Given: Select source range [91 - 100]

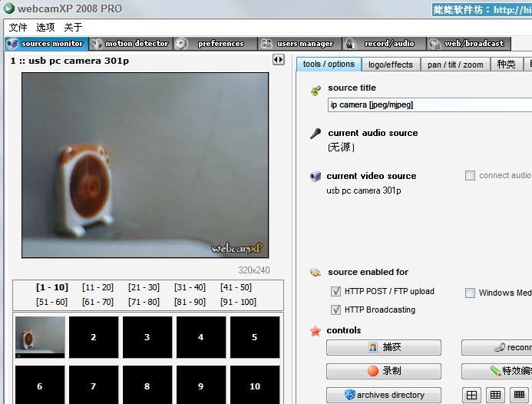Looking at the screenshot, I should tap(238, 302).
